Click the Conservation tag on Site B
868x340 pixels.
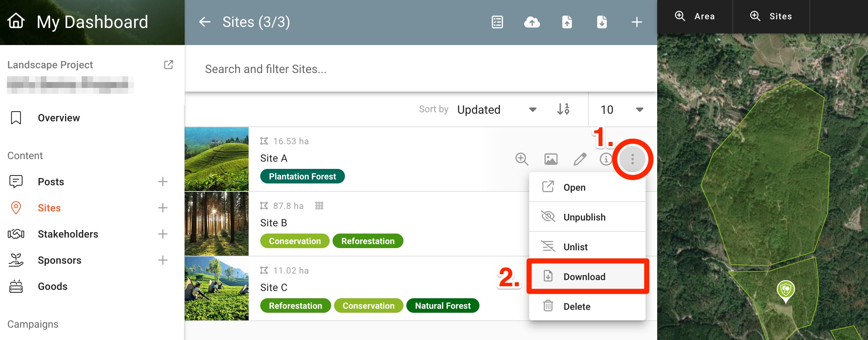point(295,241)
